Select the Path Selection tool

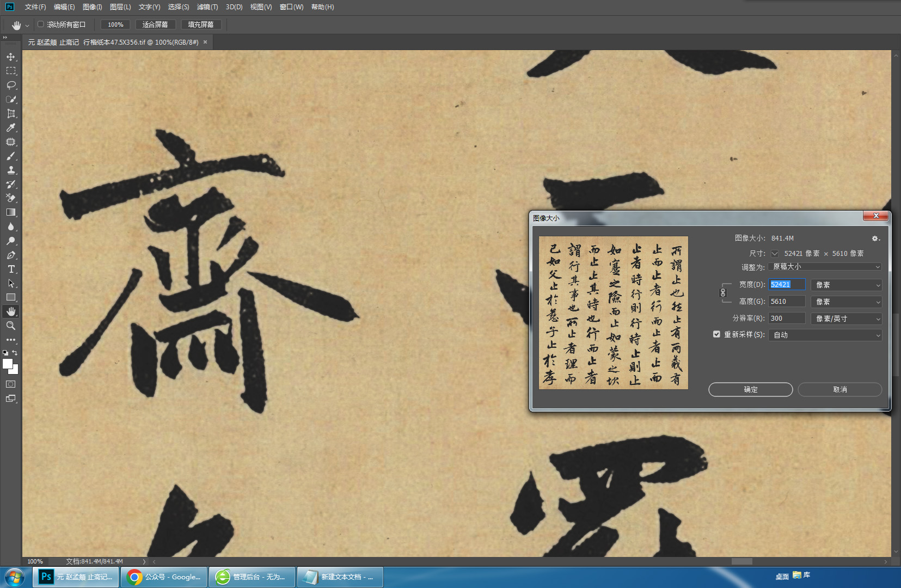click(11, 283)
